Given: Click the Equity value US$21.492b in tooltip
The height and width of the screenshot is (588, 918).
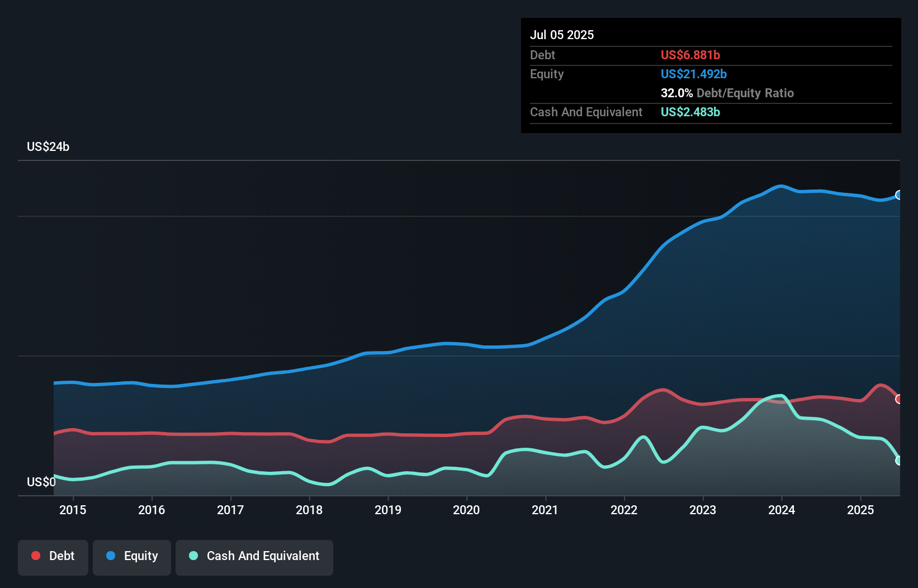Looking at the screenshot, I should click(x=693, y=74).
